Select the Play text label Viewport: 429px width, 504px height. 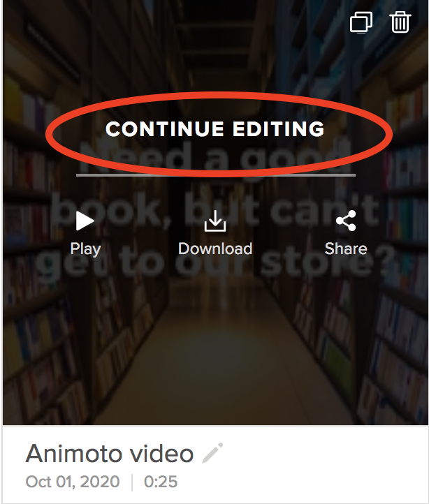tap(86, 249)
